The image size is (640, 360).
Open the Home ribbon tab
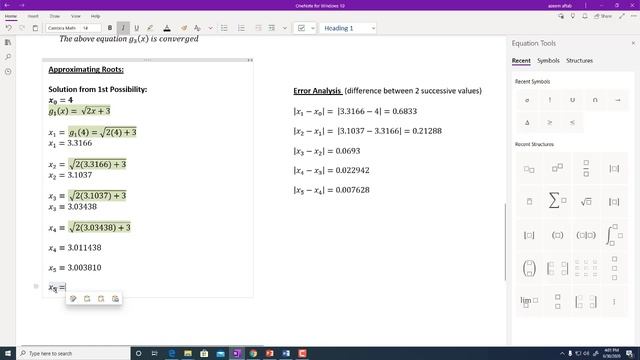(x=11, y=16)
